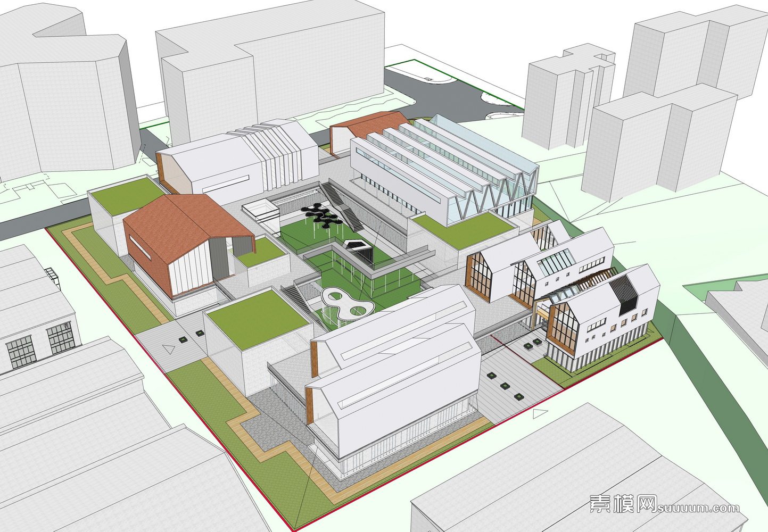768x532 pixels.
Task: Select the sawtooth-roof glass building
Action: 442,170
